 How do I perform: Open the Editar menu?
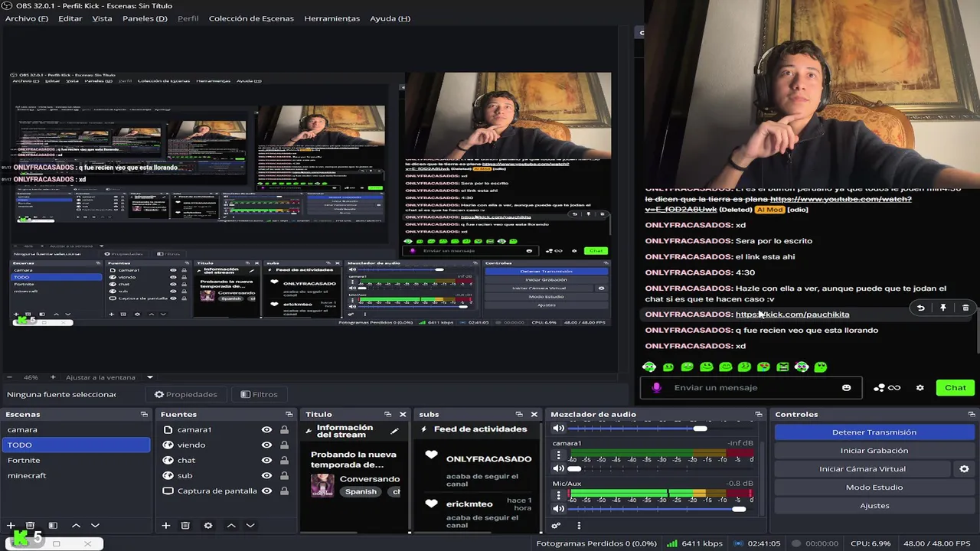tap(70, 18)
